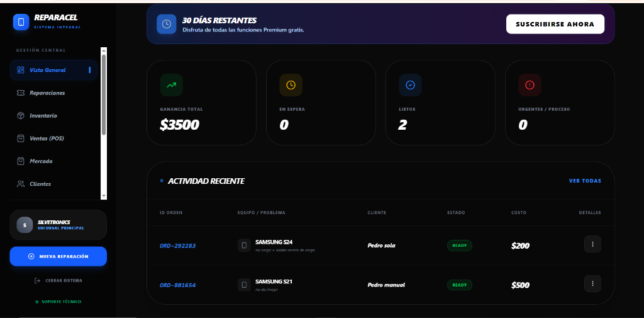Click the Reparacel phone logo icon

[21, 22]
